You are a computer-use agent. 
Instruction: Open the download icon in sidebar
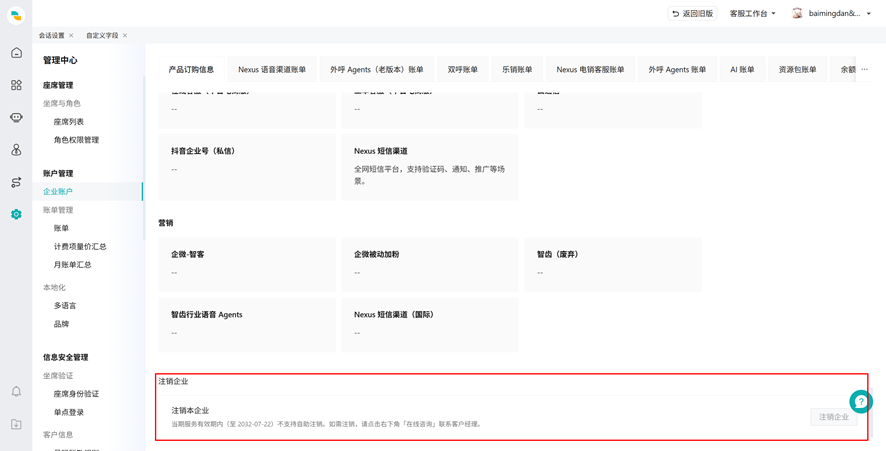[x=16, y=424]
